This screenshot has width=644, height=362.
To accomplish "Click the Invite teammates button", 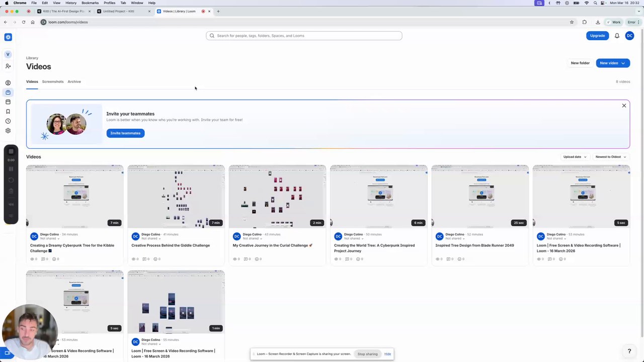I will (125, 133).
